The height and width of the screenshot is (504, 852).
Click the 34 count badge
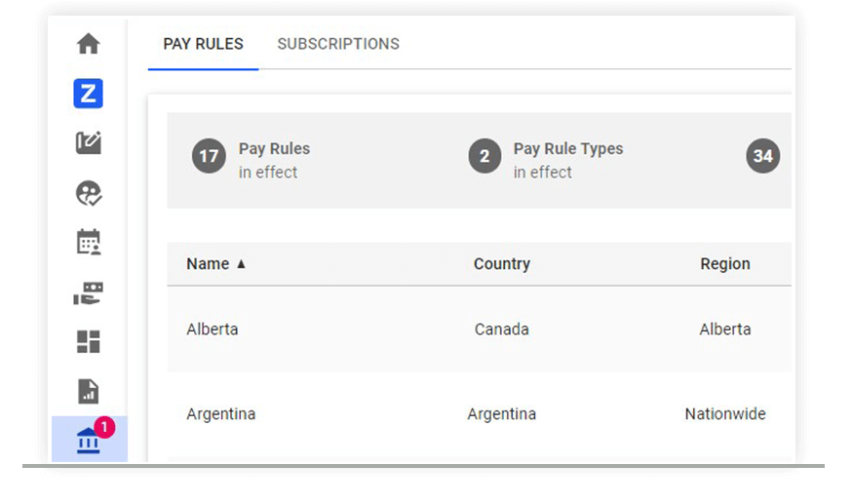[x=763, y=156]
